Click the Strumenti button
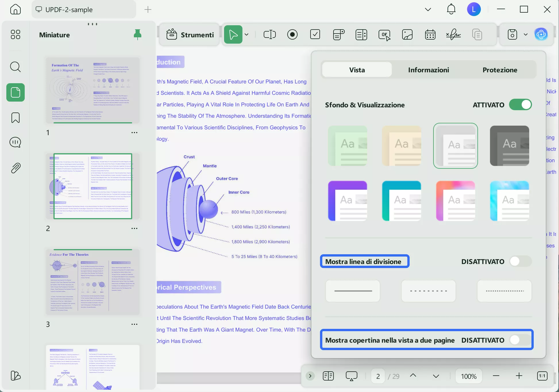The image size is (559, 392). (190, 35)
